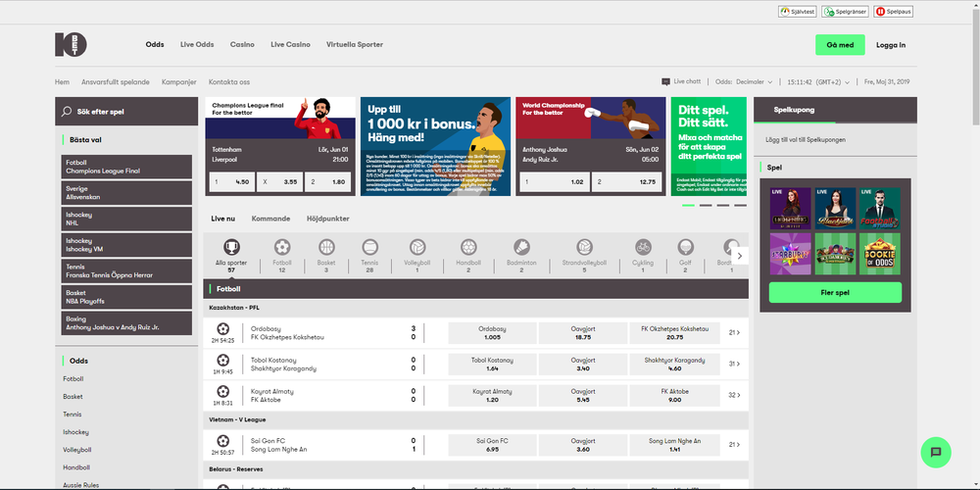Bet on Andy Ruiz Jr. at 12.75
The height and width of the screenshot is (490, 980).
(626, 182)
